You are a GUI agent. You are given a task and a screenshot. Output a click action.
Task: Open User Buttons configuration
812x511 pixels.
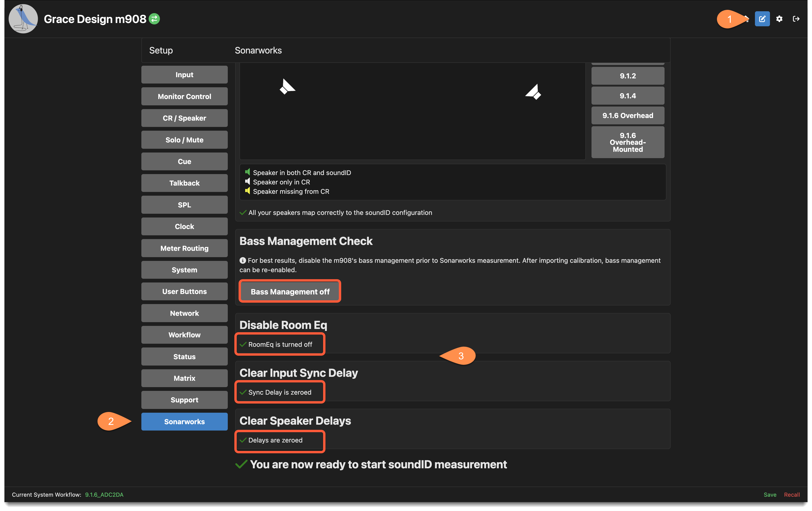185,291
